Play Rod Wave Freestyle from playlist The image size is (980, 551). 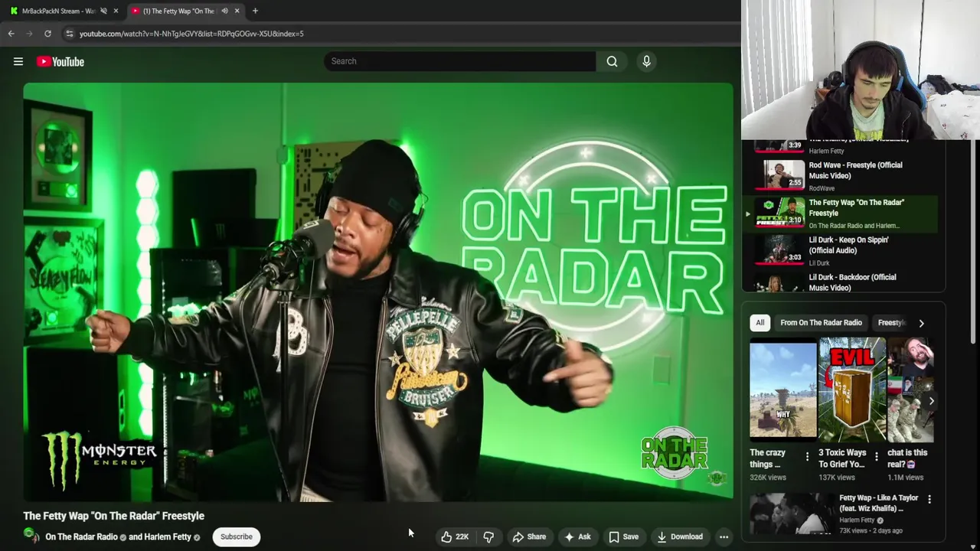pyautogui.click(x=779, y=174)
